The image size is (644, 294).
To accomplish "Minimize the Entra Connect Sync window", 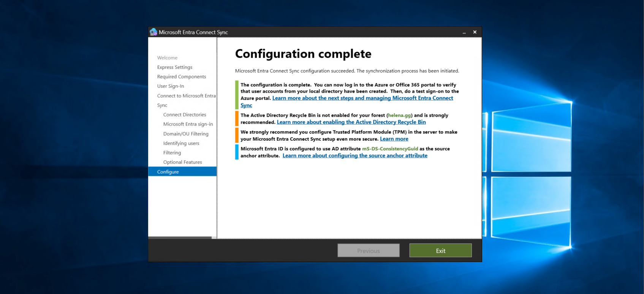I will pyautogui.click(x=464, y=32).
